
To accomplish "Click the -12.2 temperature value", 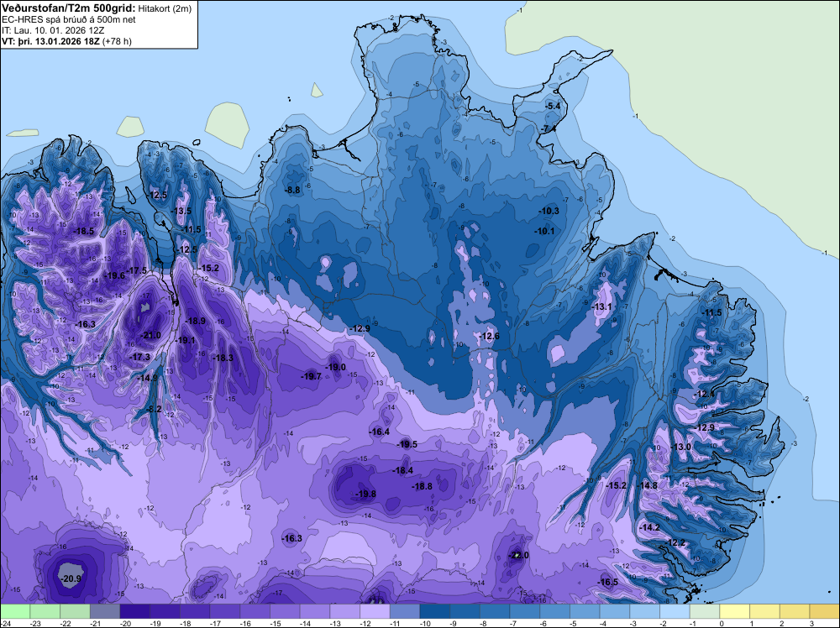I will pos(675,542).
